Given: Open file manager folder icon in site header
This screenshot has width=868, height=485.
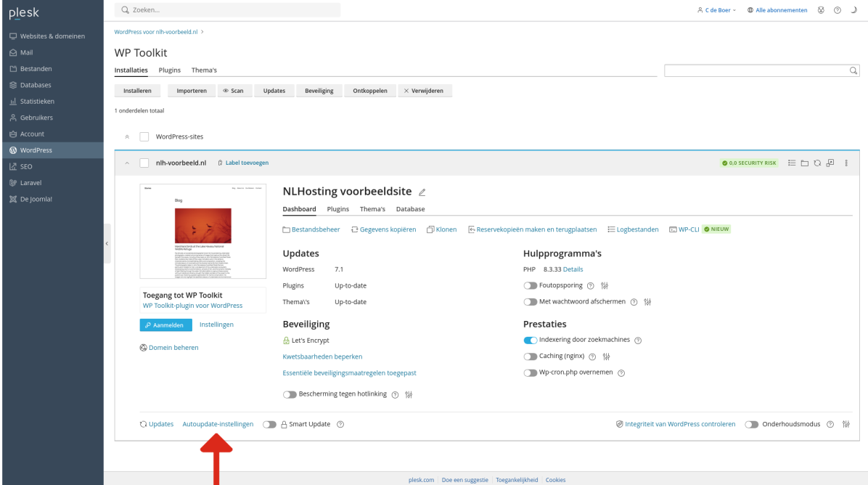Looking at the screenshot, I should click(x=804, y=163).
